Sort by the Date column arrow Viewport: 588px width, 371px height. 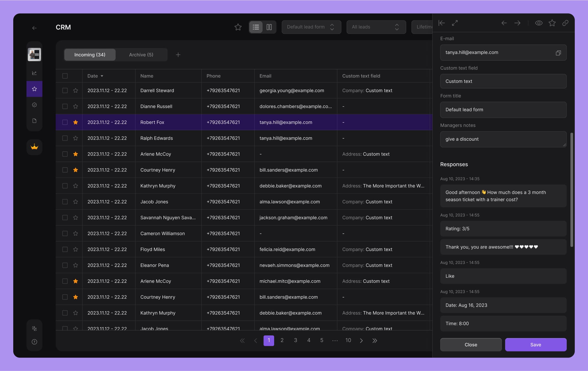pyautogui.click(x=102, y=76)
